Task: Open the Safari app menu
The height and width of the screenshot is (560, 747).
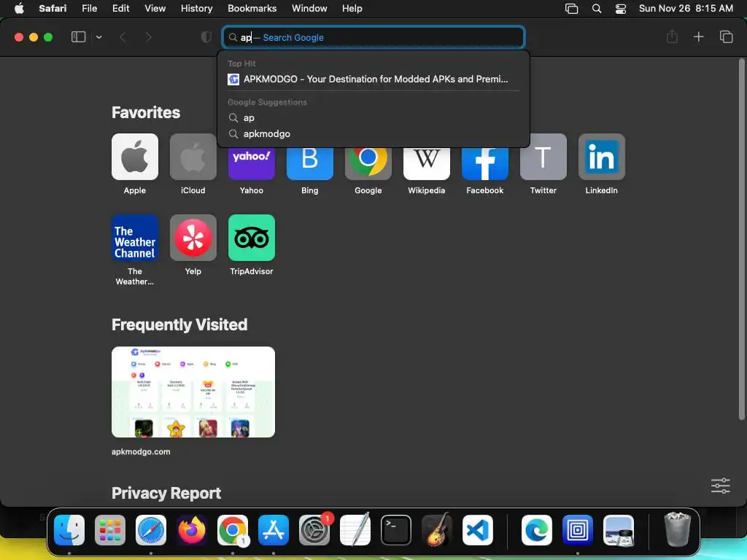Action: tap(53, 9)
